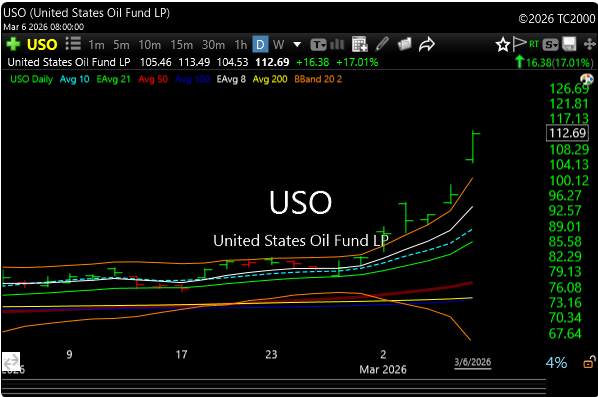The width and height of the screenshot is (598, 397).
Task: Click the left-right scroll arrows icon
Action: (11, 361)
